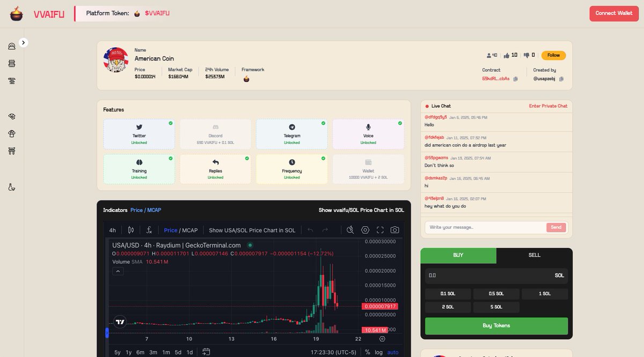Select the 5d time range
The width and height of the screenshot is (644, 357).
tap(178, 352)
